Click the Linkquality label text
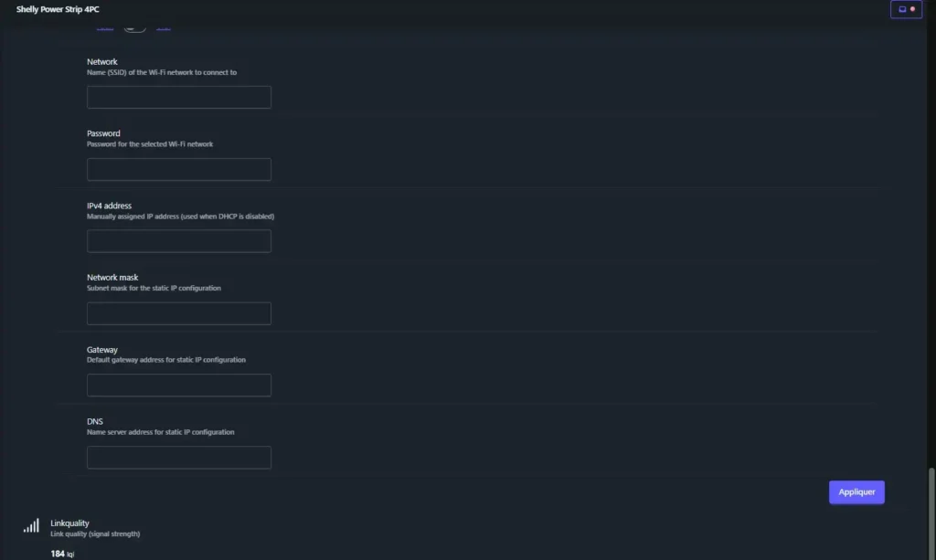This screenshot has width=936, height=560. [x=69, y=523]
